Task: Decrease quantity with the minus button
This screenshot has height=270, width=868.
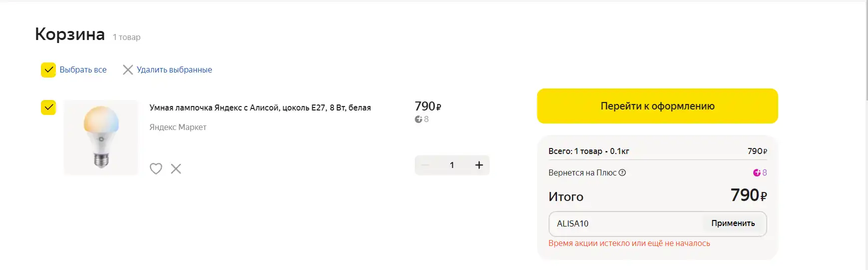Action: coord(425,165)
